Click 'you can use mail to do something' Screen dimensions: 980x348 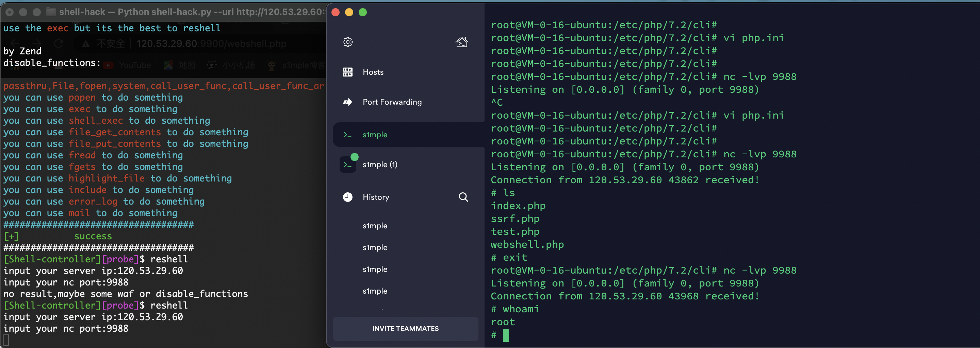point(91,213)
